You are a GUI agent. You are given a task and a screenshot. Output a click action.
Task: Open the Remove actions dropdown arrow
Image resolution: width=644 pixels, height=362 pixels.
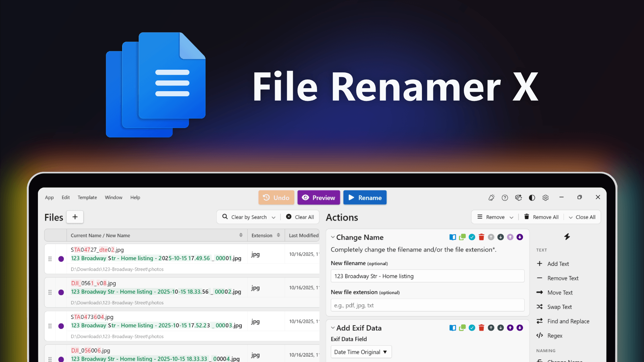(512, 217)
